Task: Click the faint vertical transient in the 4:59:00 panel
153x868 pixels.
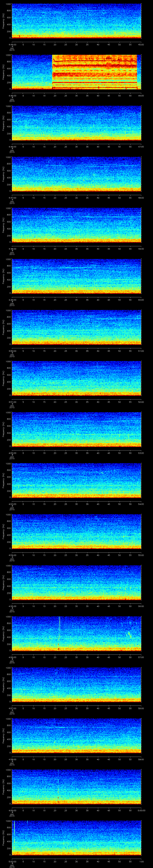Action: point(58,786)
